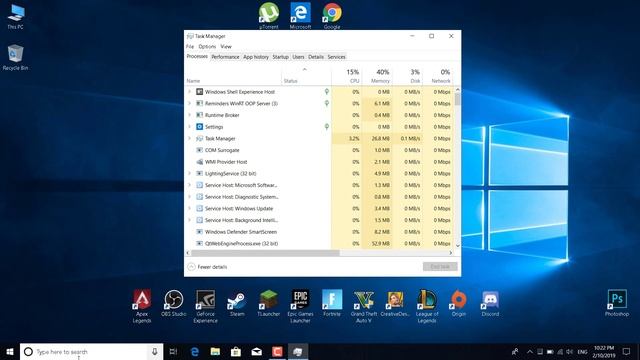Viewport: 640px width, 360px height.
Task: Click the vertical scrollbar down arrow
Action: [x=458, y=246]
